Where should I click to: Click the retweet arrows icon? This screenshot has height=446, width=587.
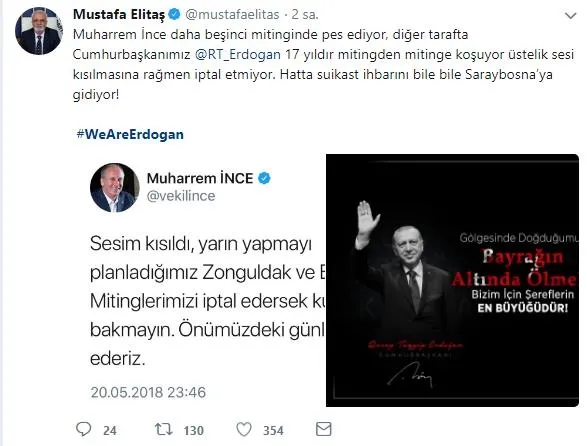164,429
